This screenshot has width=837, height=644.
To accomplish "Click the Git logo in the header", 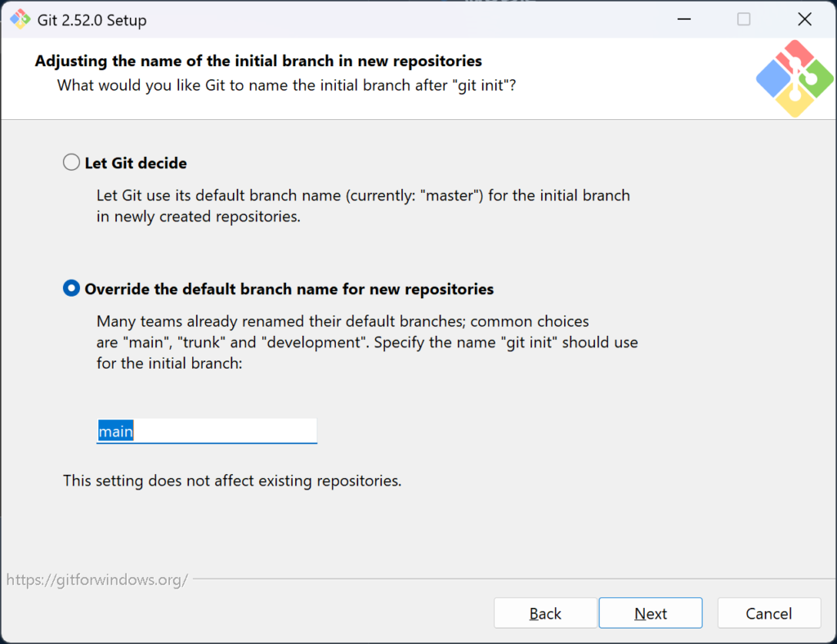I will pyautogui.click(x=794, y=78).
